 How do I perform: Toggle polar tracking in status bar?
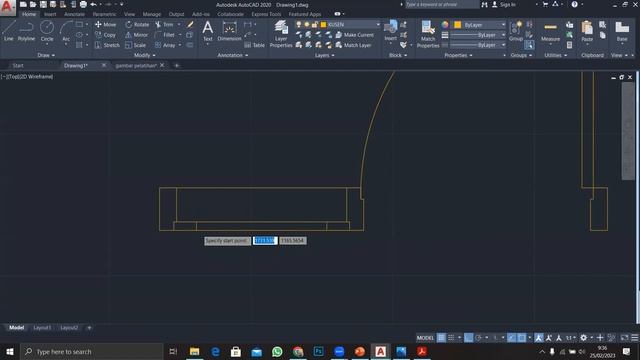click(478, 338)
